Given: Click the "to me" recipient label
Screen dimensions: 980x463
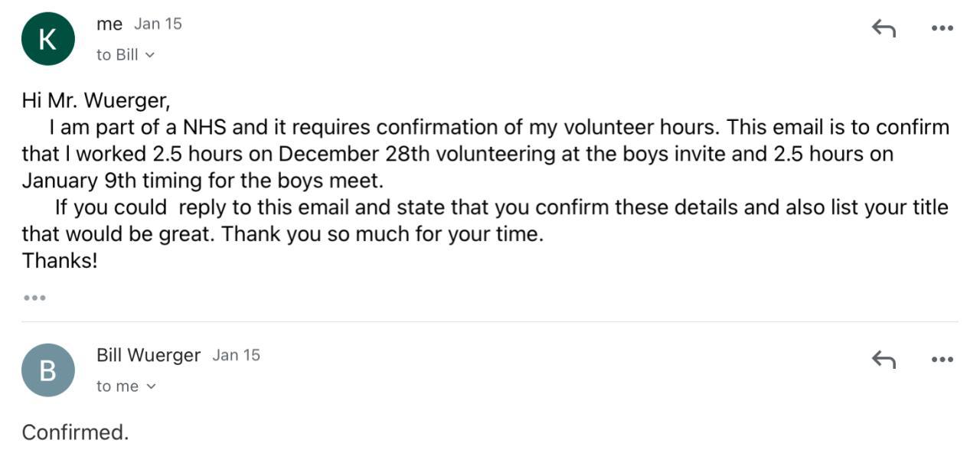Looking at the screenshot, I should 117,386.
